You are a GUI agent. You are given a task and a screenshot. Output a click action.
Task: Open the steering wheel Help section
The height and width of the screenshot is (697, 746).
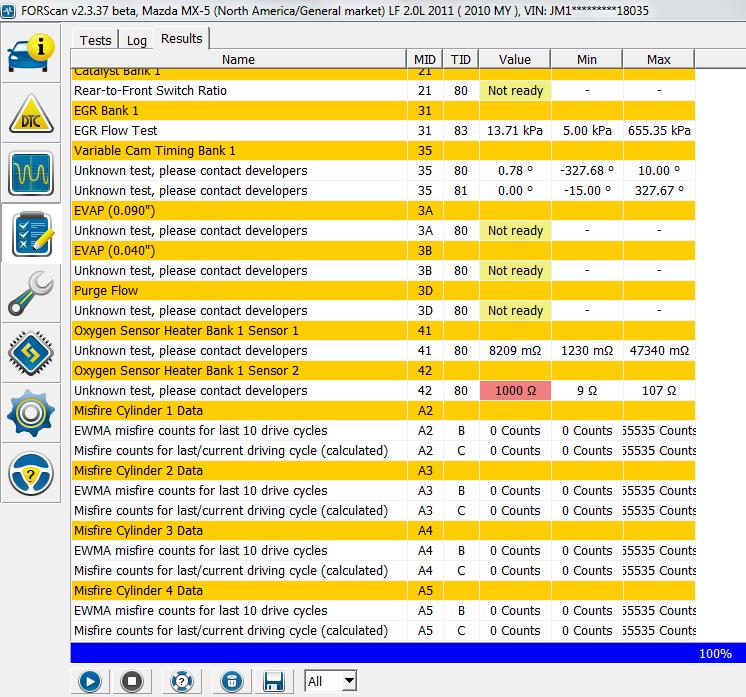[x=31, y=473]
